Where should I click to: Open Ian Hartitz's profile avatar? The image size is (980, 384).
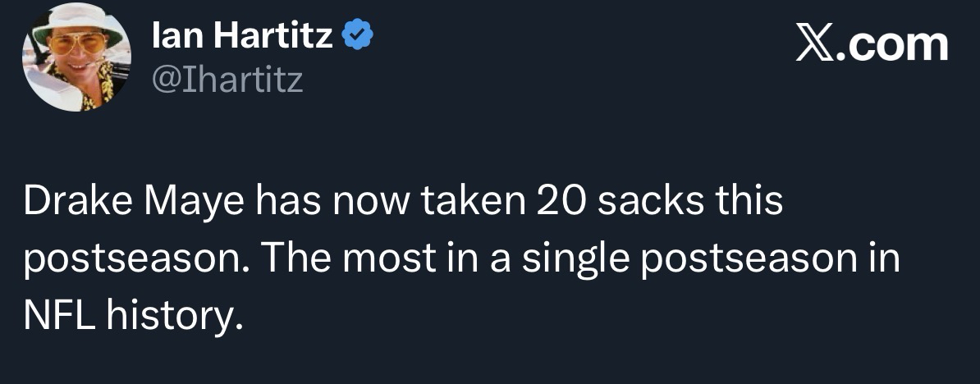(76, 57)
